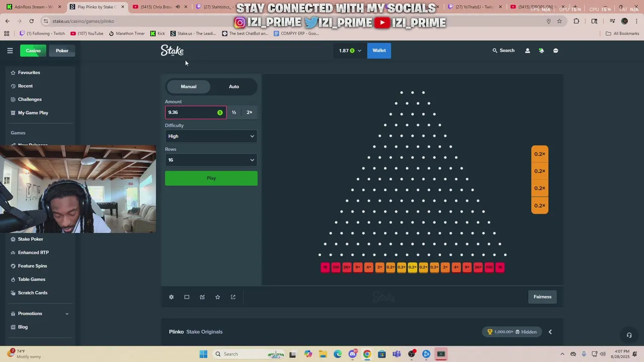Open browser extensions puzzle icon
This screenshot has height=362, width=644.
point(577,21)
